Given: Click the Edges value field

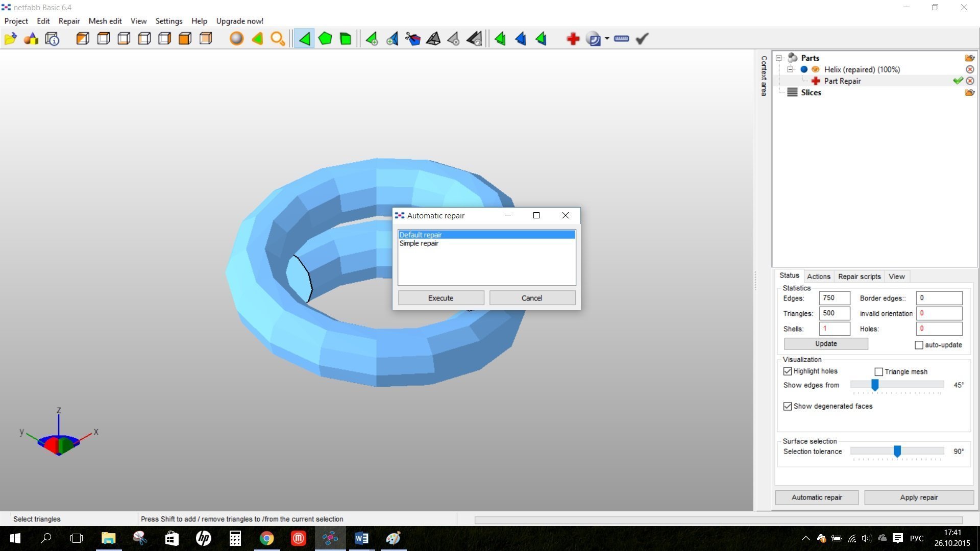Looking at the screenshot, I should (835, 298).
